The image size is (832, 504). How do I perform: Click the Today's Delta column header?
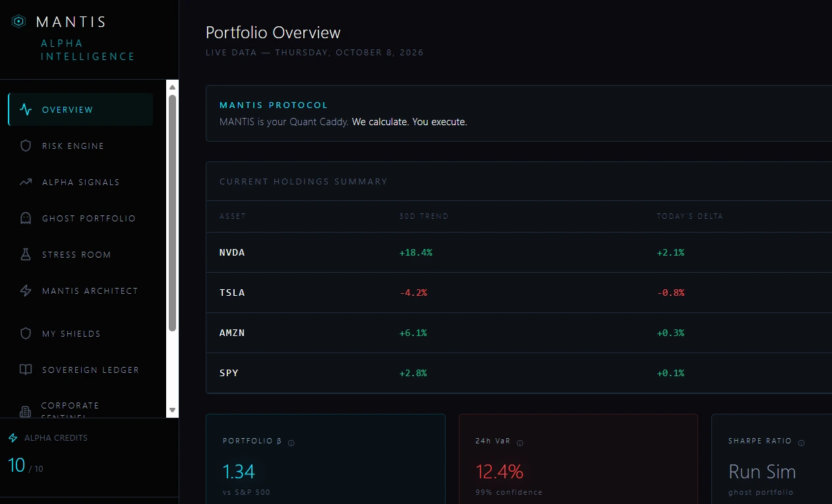pyautogui.click(x=690, y=216)
